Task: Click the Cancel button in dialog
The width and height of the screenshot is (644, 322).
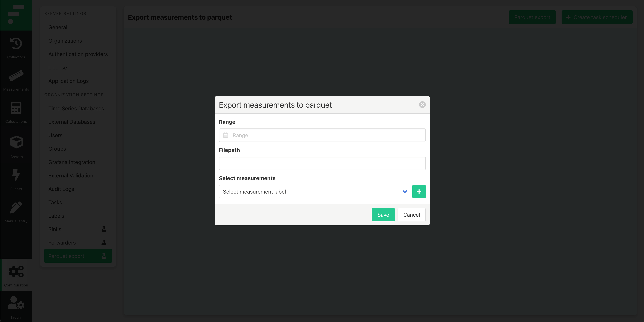Action: (411, 214)
